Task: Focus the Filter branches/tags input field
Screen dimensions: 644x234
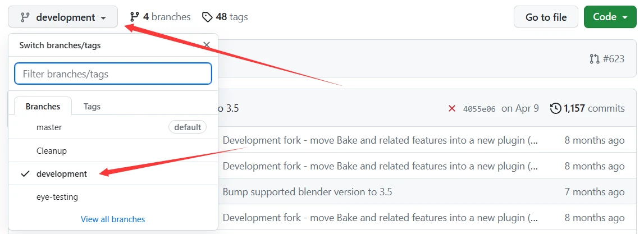Action: click(113, 74)
